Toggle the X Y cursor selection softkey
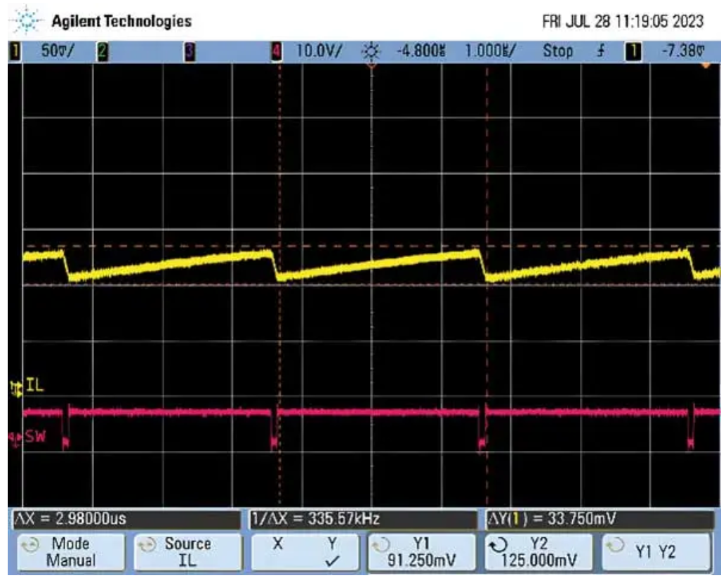The image size is (728, 578). pos(305,551)
